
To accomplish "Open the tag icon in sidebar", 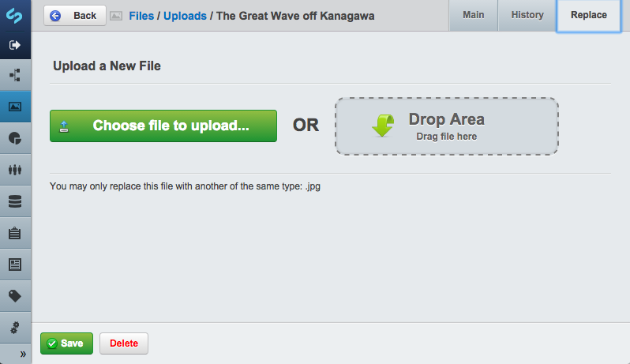I will [15, 296].
